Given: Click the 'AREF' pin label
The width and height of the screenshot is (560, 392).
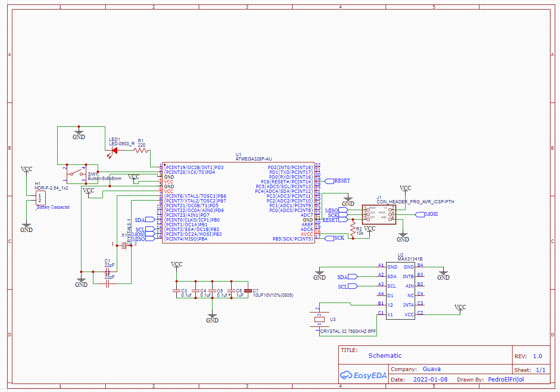Looking at the screenshot, I should [x=307, y=224].
